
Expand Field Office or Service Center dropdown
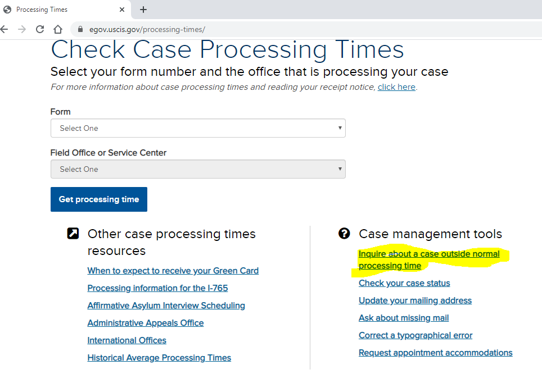pyautogui.click(x=198, y=169)
